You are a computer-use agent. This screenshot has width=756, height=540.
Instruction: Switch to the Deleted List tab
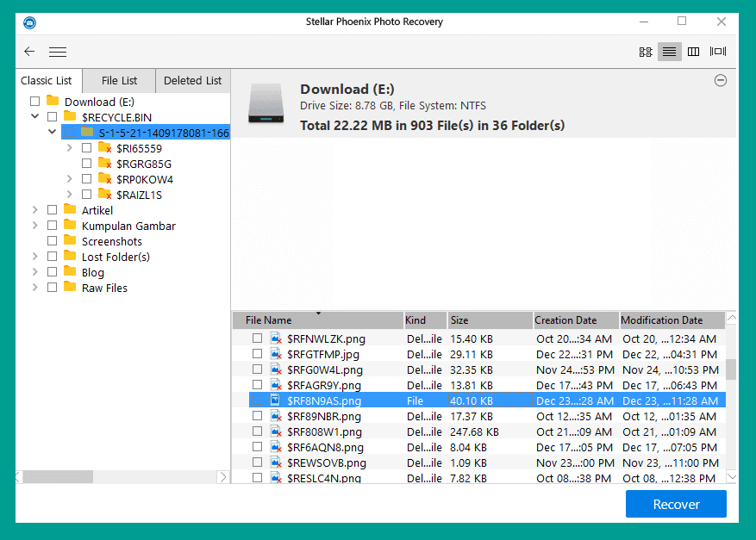[x=193, y=80]
